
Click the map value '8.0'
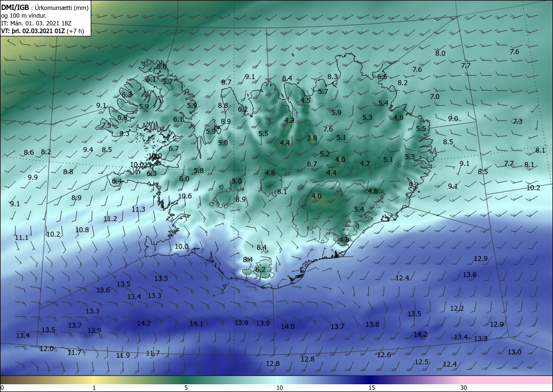(440, 54)
